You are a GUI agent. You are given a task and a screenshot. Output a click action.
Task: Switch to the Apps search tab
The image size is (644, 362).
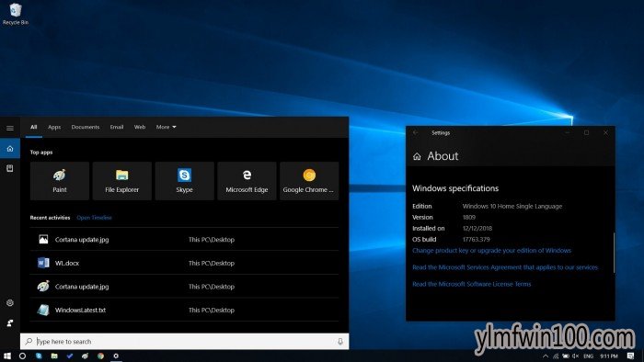(x=54, y=127)
